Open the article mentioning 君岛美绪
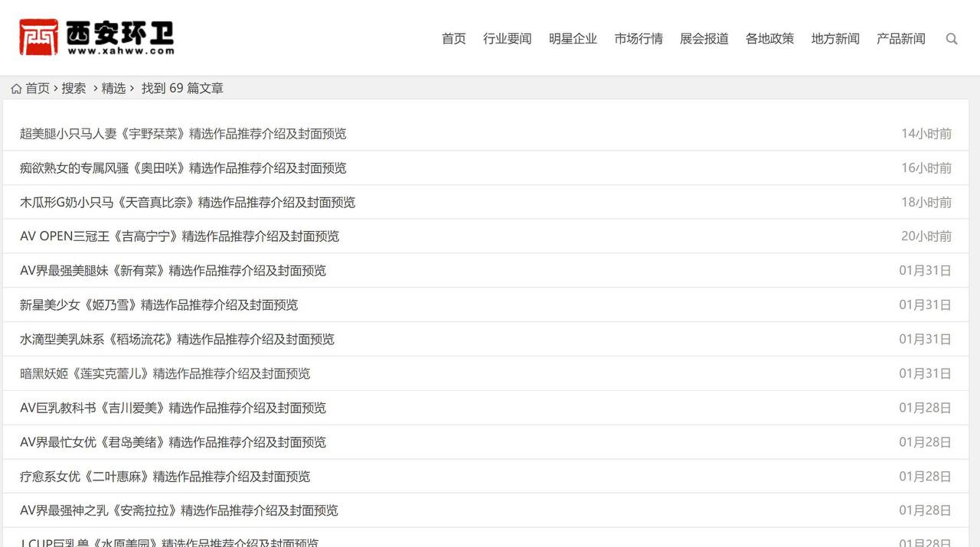Image resolution: width=980 pixels, height=547 pixels. point(173,442)
